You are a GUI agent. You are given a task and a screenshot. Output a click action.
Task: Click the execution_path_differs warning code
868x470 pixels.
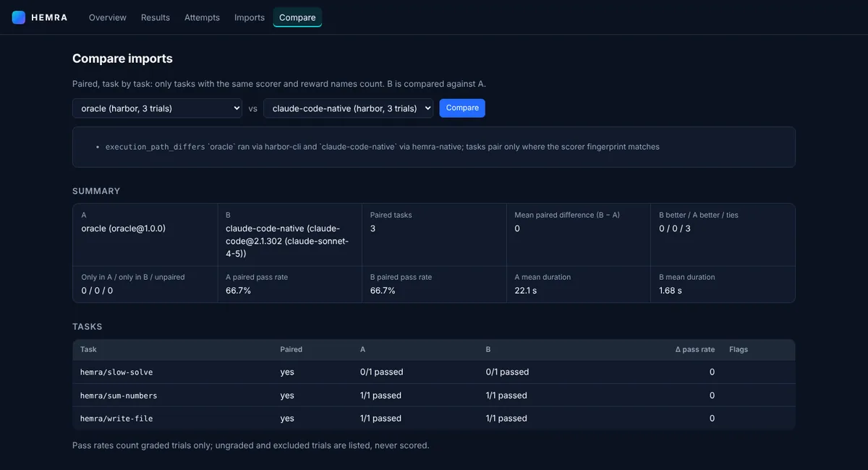(156, 147)
